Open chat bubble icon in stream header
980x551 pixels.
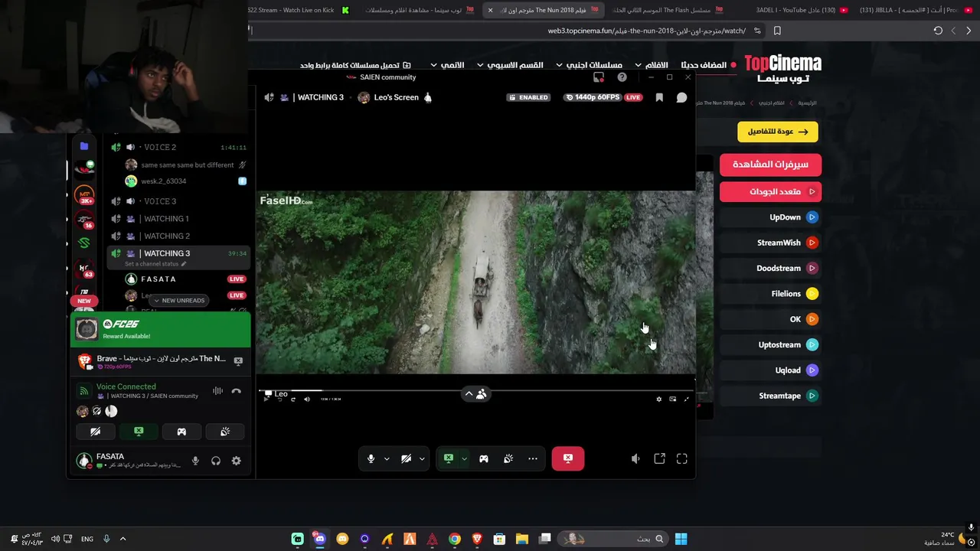(681, 97)
